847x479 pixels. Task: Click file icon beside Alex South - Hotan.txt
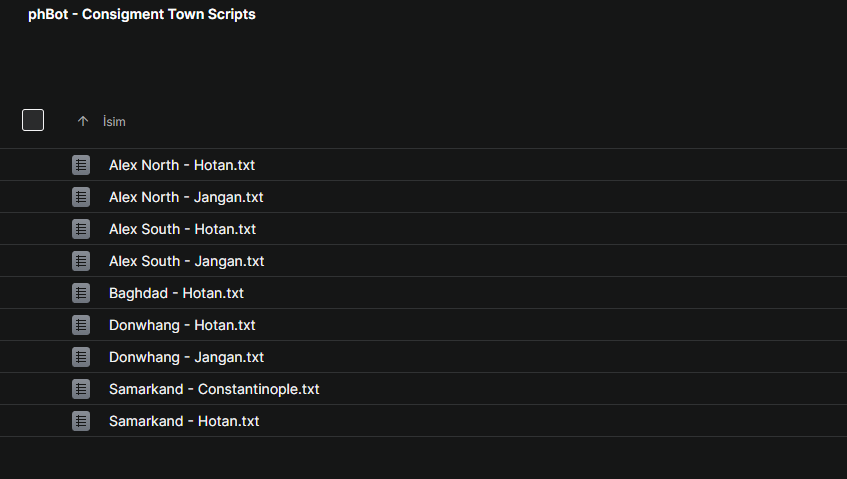[x=81, y=229]
